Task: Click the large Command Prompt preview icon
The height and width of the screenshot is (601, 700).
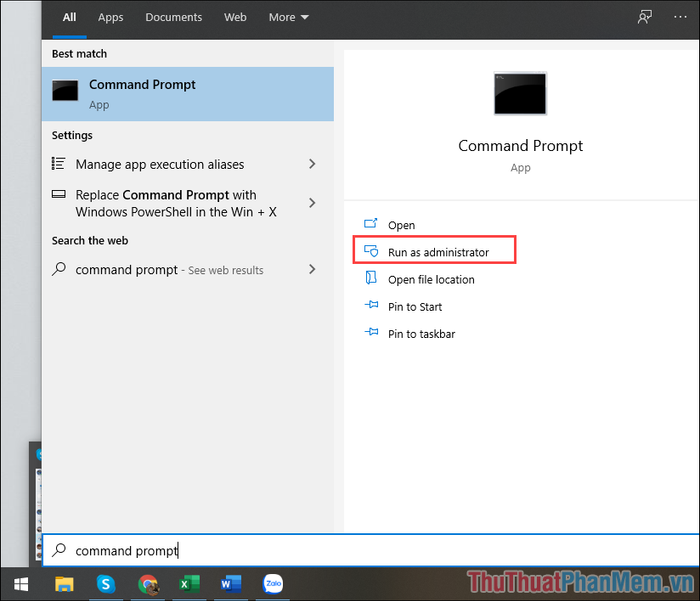Action: [520, 93]
